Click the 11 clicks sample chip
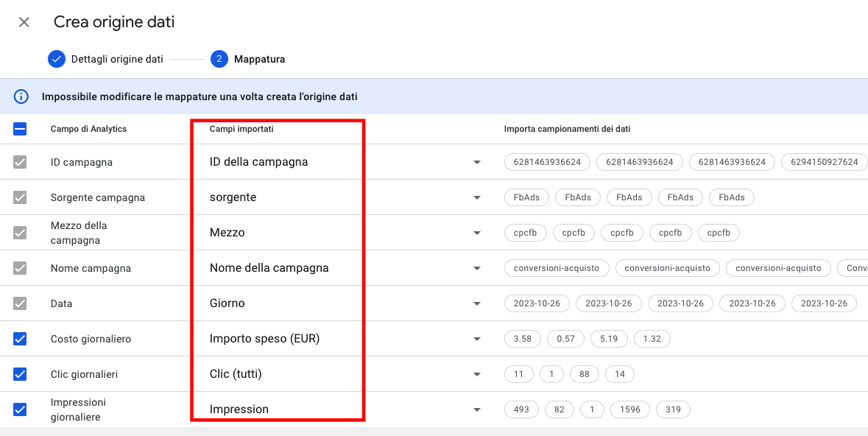 point(519,375)
